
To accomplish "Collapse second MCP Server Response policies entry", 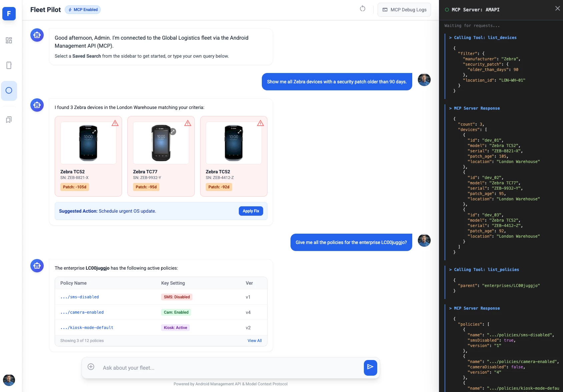I will coord(474,308).
